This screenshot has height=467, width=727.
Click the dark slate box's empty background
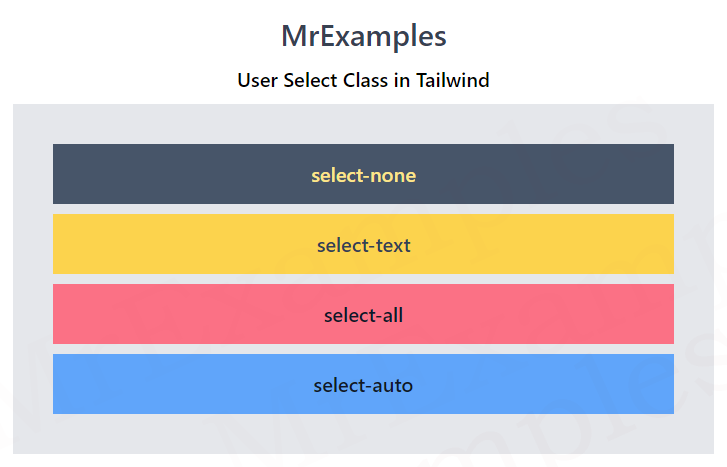[x=162, y=174]
